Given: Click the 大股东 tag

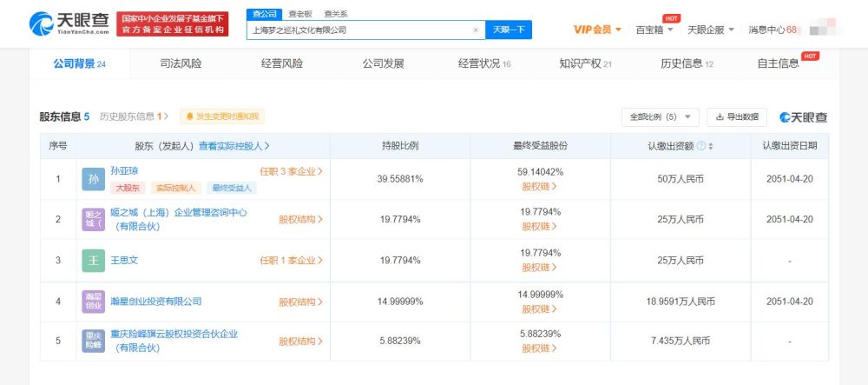Looking at the screenshot, I should pos(128,188).
